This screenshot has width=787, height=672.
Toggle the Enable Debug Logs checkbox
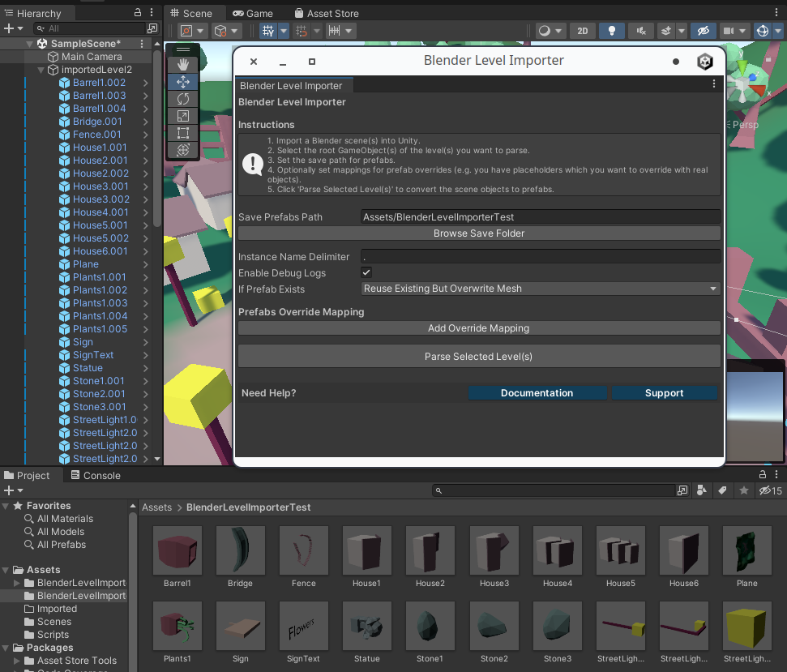[x=366, y=272]
